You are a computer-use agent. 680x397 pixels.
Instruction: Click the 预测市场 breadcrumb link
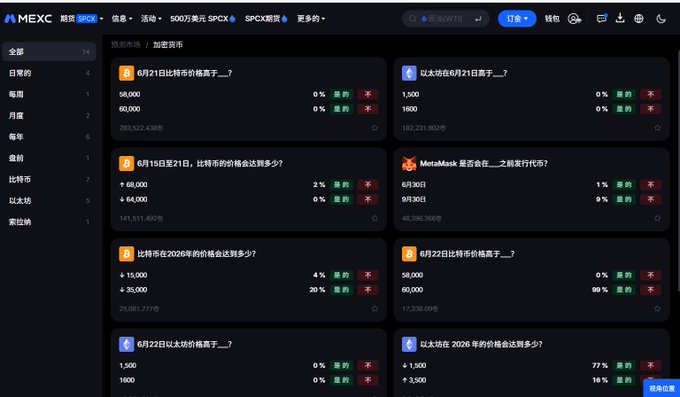pos(126,45)
